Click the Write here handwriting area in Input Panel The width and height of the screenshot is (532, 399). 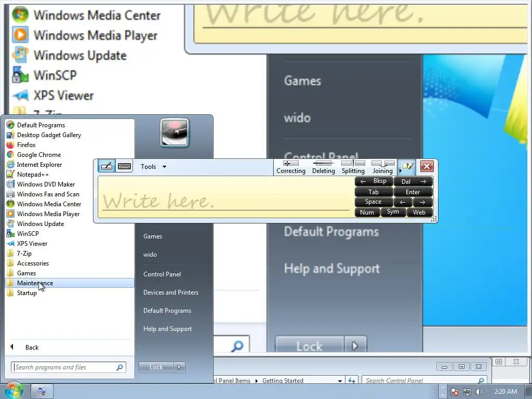(225, 197)
